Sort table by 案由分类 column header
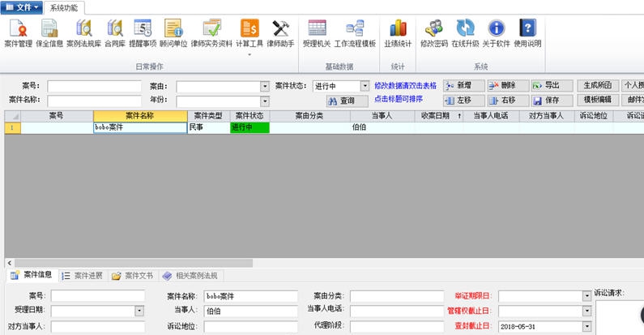The image size is (644, 335). click(310, 116)
